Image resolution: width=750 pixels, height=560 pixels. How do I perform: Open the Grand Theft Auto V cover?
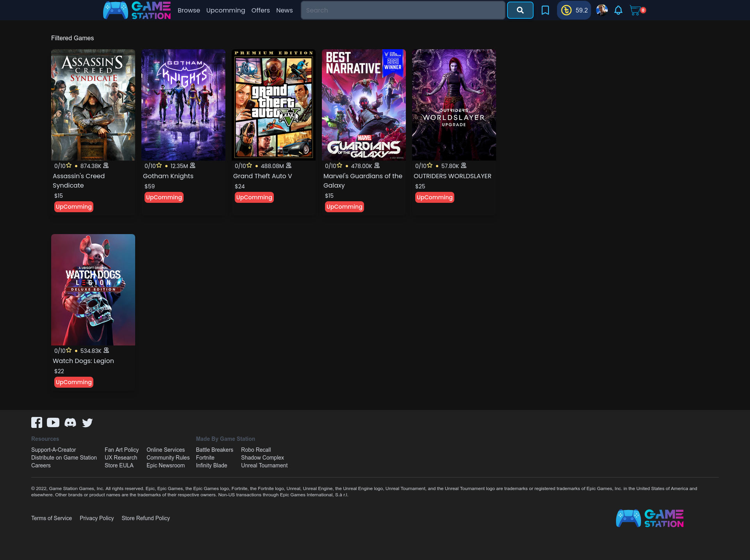tap(273, 105)
